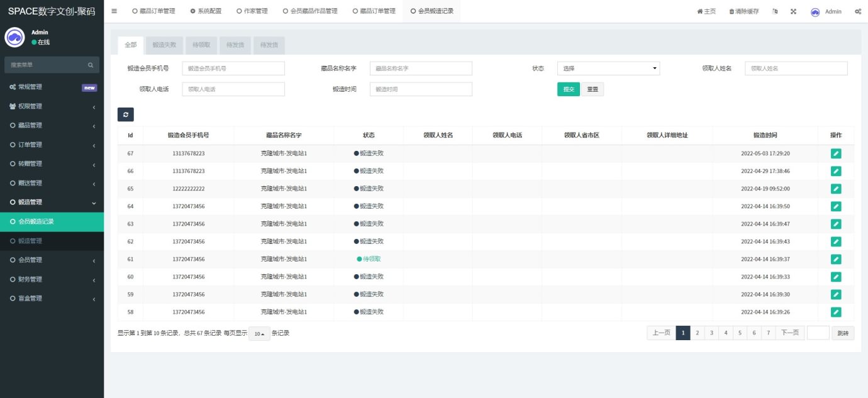Click the green 提交 button
The width and height of the screenshot is (868, 398).
click(x=568, y=89)
